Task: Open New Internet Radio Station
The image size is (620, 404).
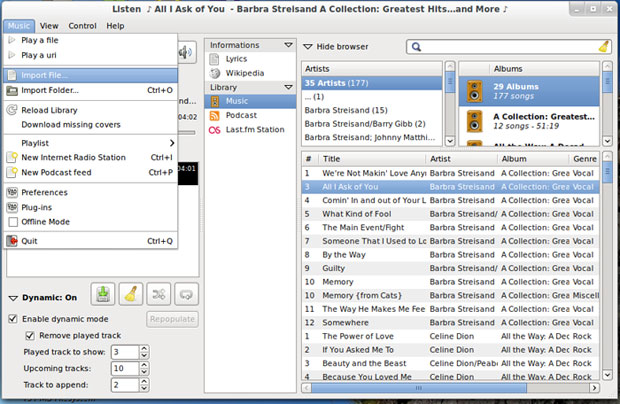Action: click(x=91, y=157)
